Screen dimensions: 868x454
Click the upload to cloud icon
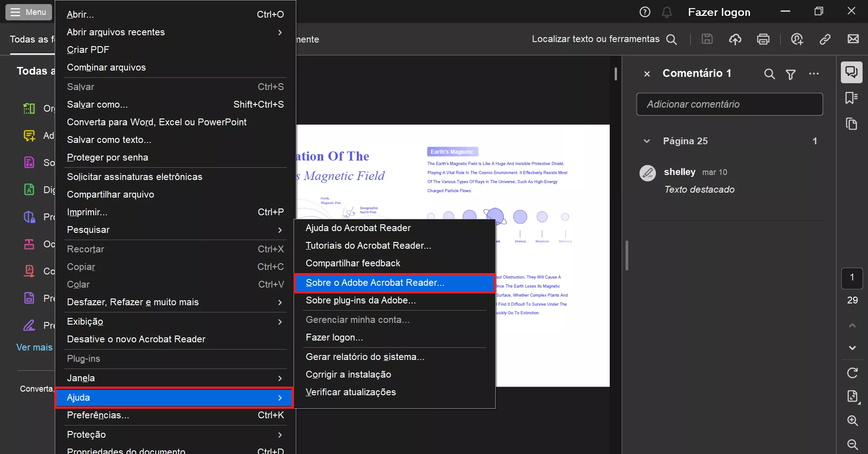point(735,39)
